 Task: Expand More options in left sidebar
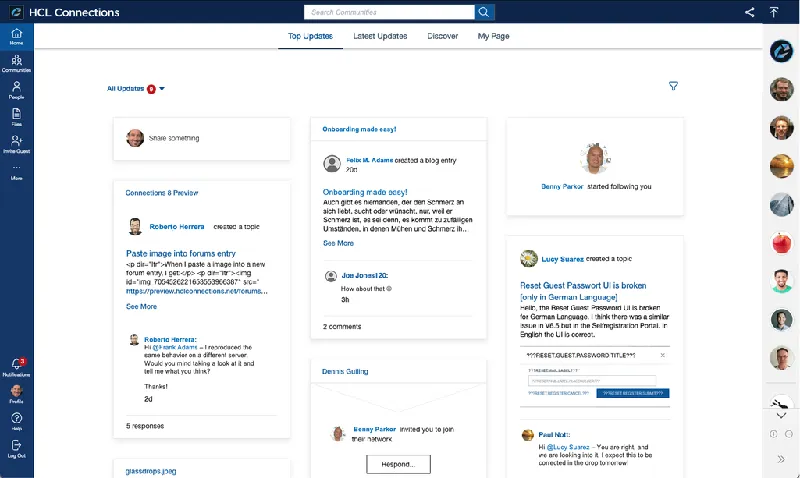(x=16, y=170)
